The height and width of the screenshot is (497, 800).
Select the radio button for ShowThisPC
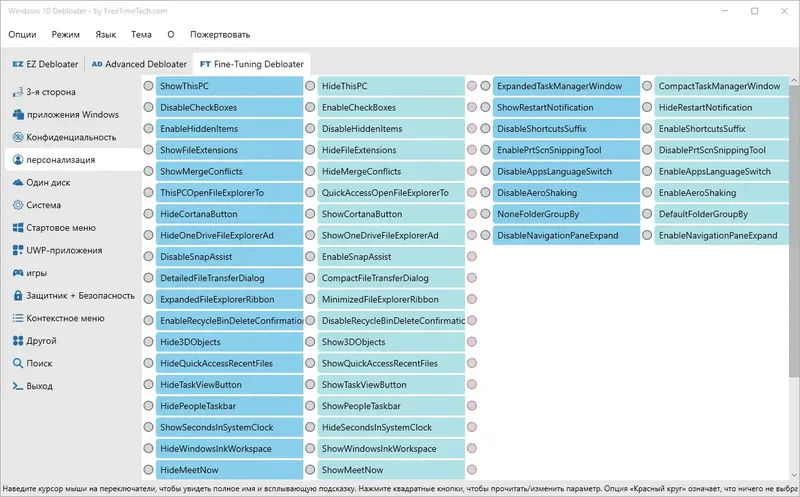148,87
